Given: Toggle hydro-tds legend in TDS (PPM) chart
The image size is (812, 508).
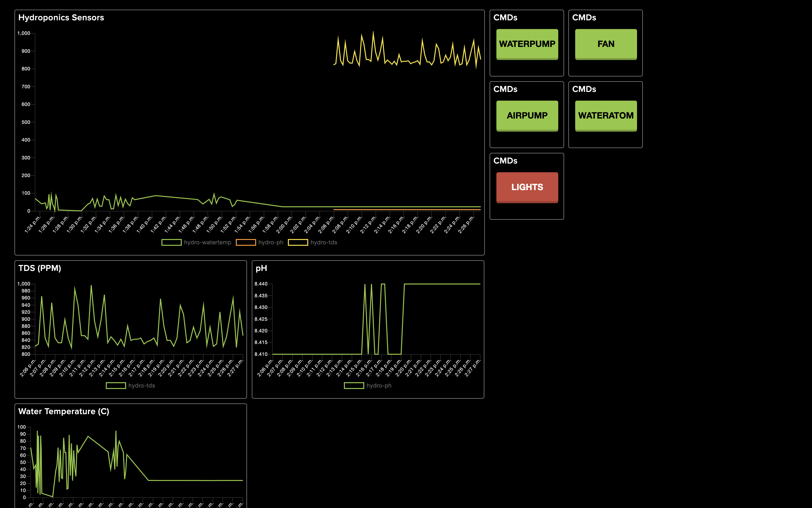Looking at the screenshot, I should point(130,385).
